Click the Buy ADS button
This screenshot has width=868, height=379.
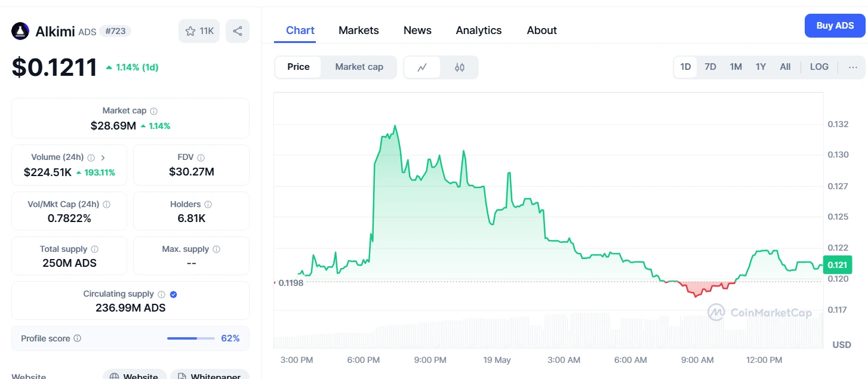(835, 26)
